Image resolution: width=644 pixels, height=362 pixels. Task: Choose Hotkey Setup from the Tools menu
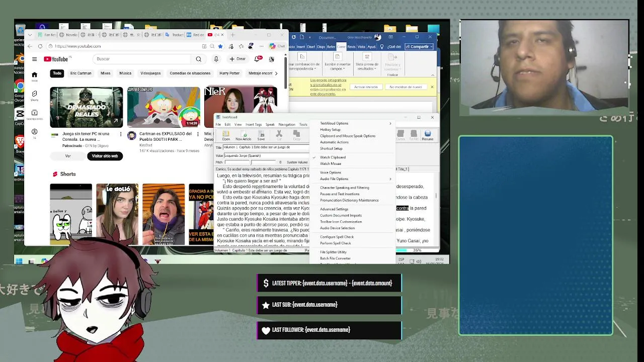(330, 130)
